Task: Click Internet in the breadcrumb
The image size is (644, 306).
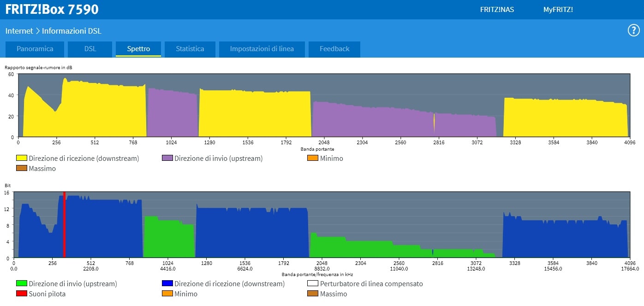Action: 19,31
